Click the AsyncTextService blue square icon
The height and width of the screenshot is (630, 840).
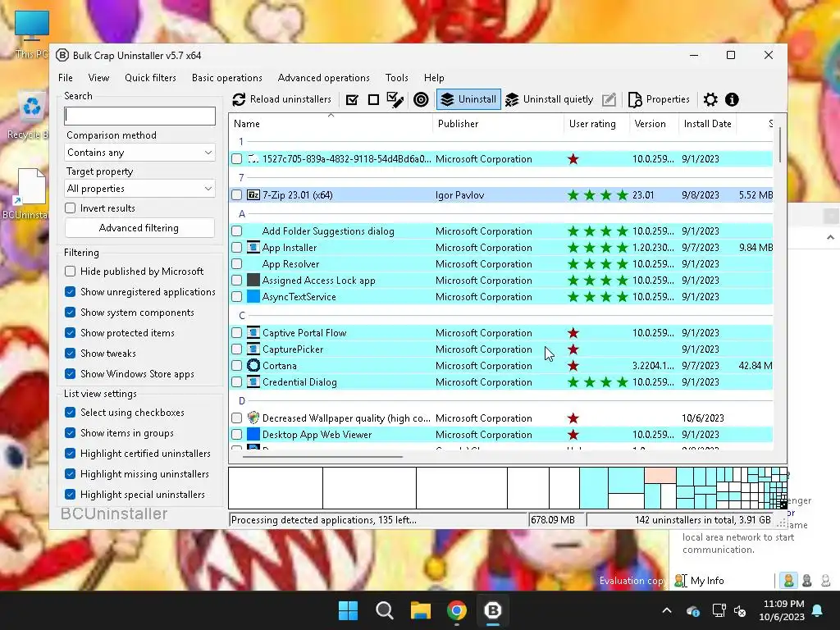[x=253, y=296]
